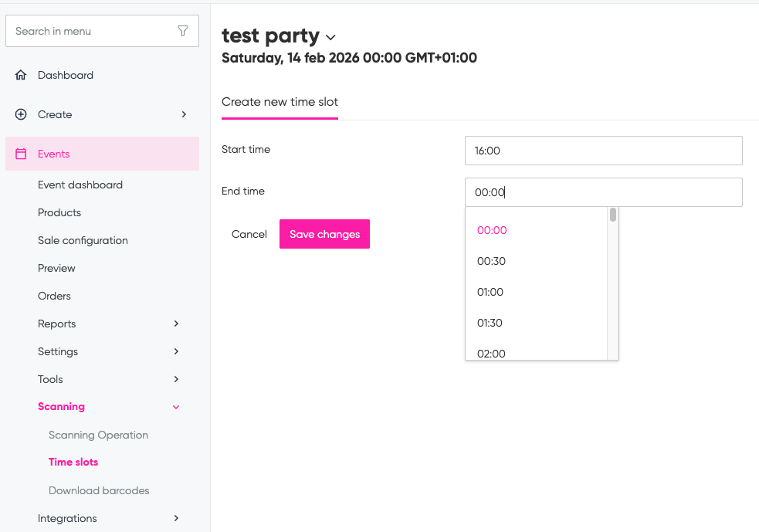Click the Create plus-circle icon

point(21,114)
